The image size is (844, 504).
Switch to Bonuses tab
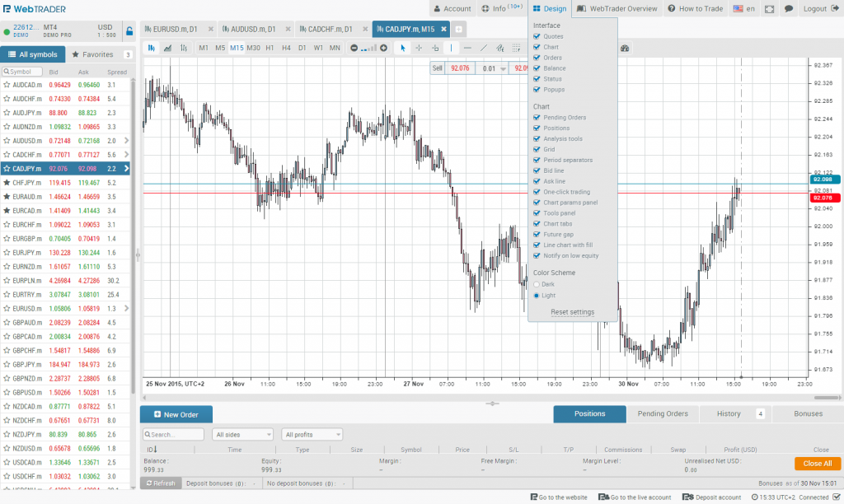tap(808, 413)
